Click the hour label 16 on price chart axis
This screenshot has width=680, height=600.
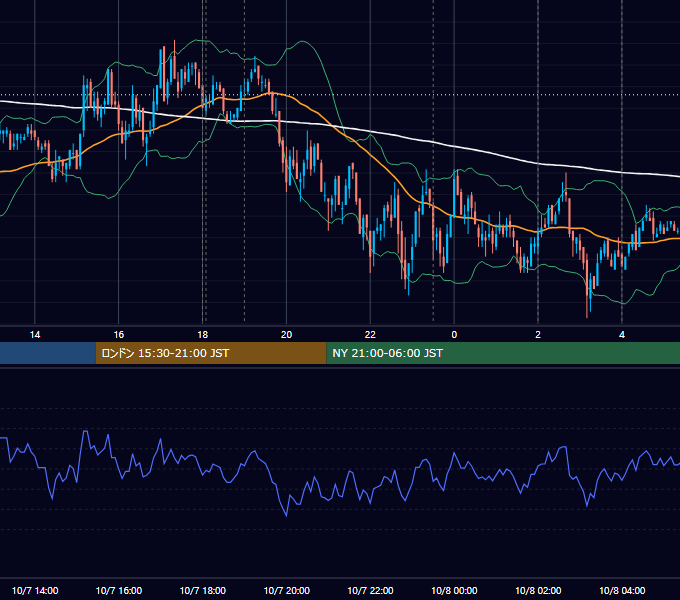tap(118, 335)
